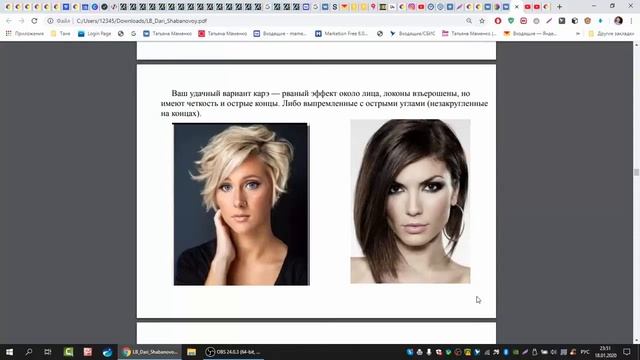Open the Chrome three-dot menu
640x360 pixels.
click(x=631, y=21)
